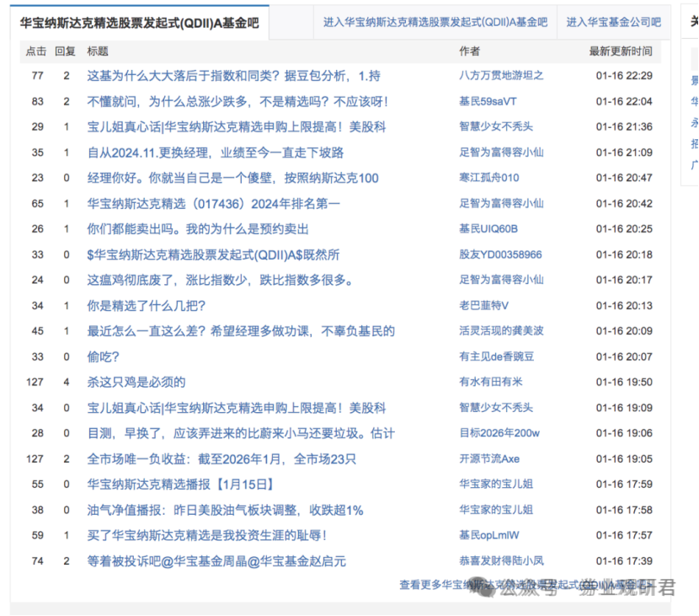Open the 进入华宝纳斯达克精选股票发起式(QDII)A基金吧 link

tap(435, 23)
